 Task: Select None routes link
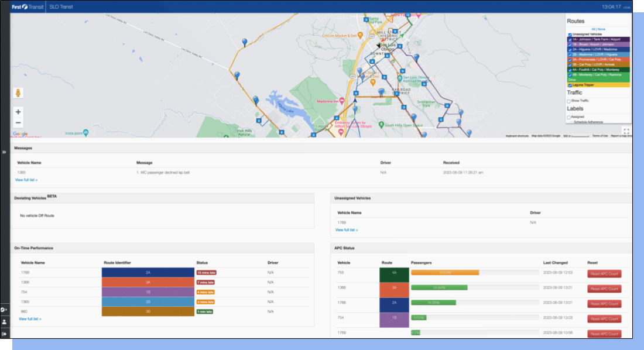pos(601,29)
